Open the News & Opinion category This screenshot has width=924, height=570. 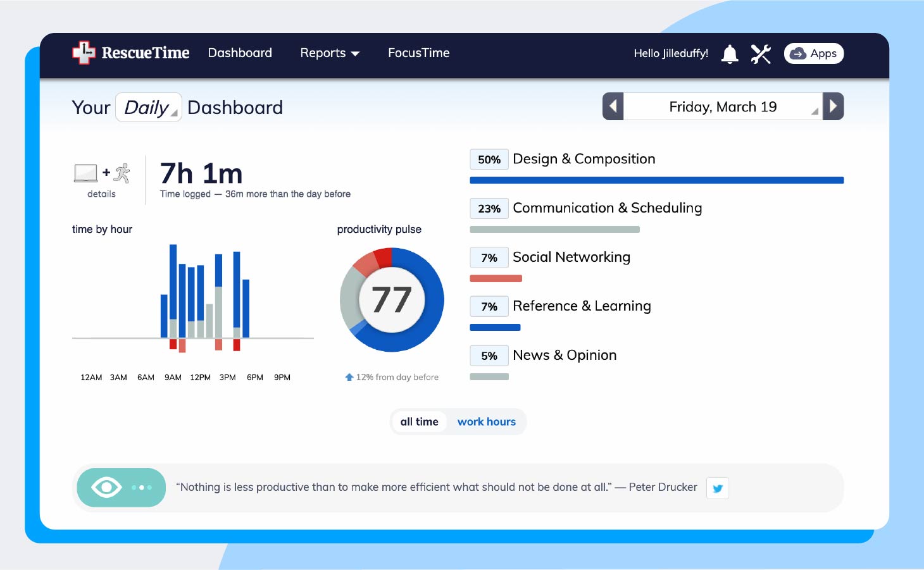565,356
